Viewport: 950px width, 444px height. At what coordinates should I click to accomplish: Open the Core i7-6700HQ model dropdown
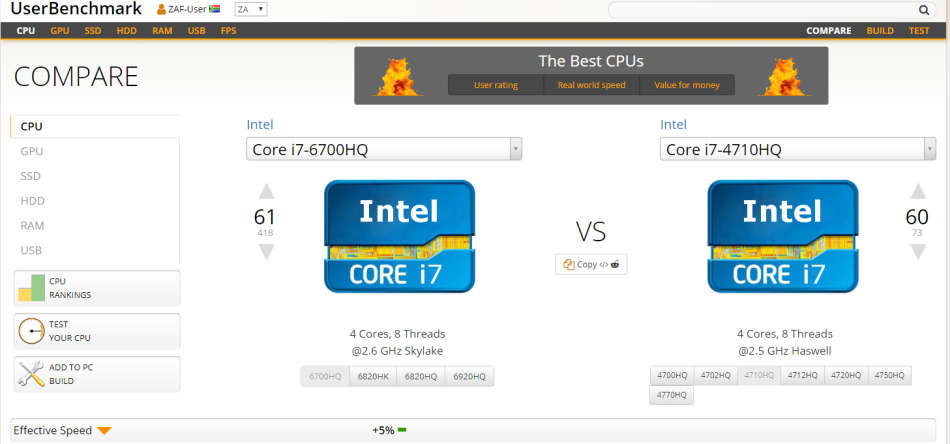(x=515, y=149)
